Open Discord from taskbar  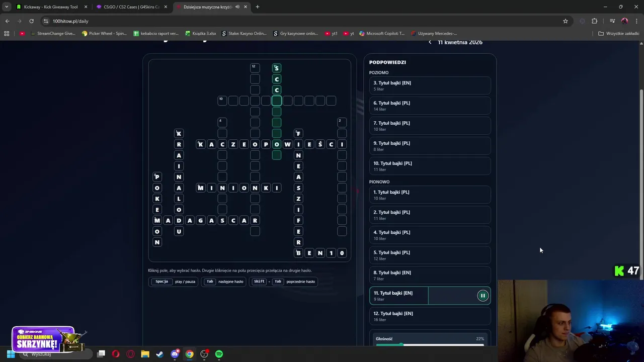(175, 354)
